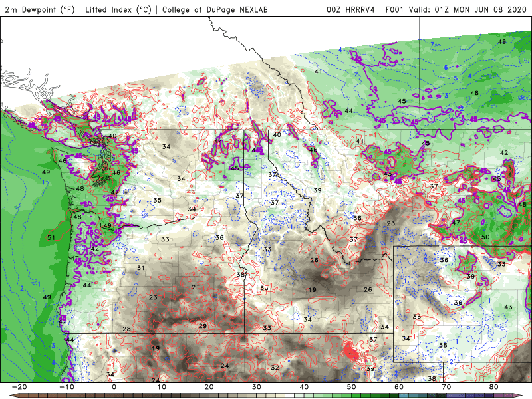The image size is (532, 399).
Task: Click the "00Z HRRRV4" model run label
Action: click(350, 9)
